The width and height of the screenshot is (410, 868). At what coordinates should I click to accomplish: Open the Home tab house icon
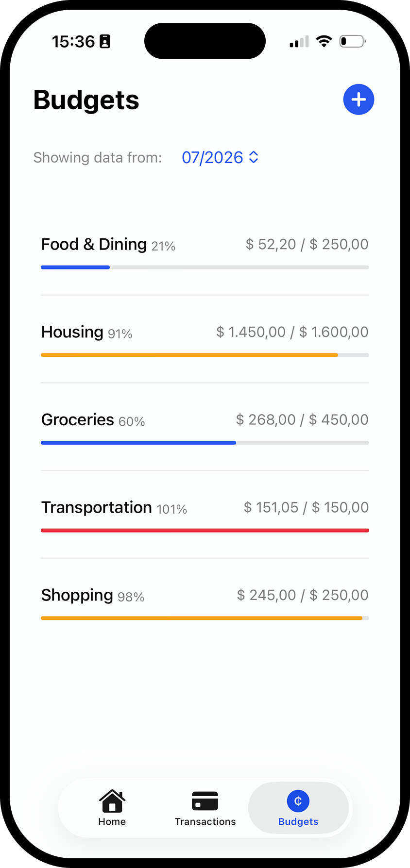[x=112, y=801]
